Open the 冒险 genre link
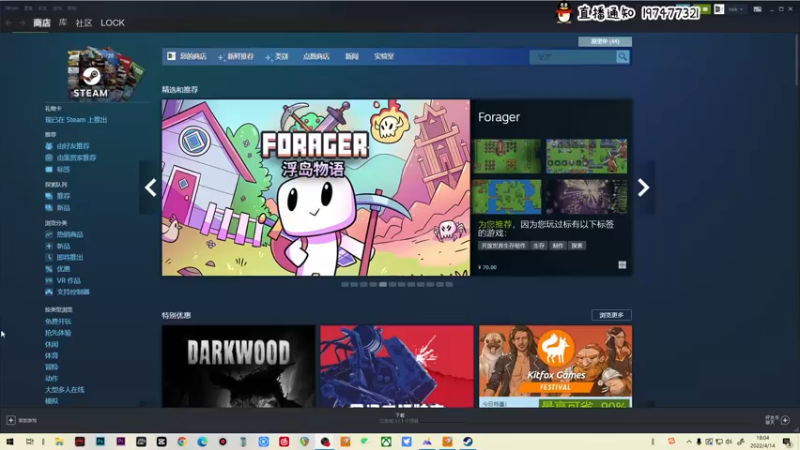The height and width of the screenshot is (450, 800). (52, 367)
